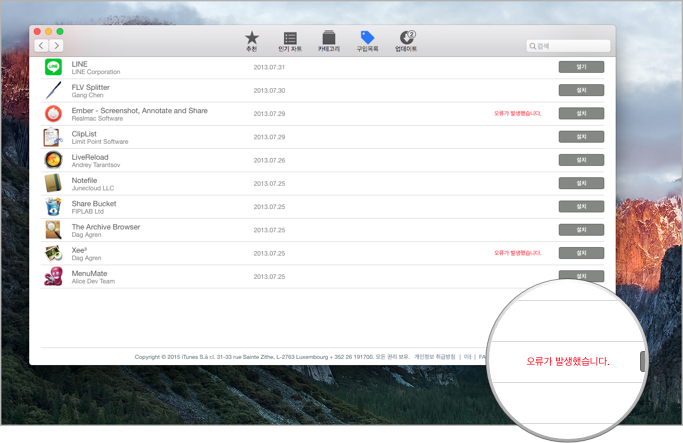Click the ClipList clipboard icon
Image resolution: width=683 pixels, height=443 pixels.
pos(53,137)
